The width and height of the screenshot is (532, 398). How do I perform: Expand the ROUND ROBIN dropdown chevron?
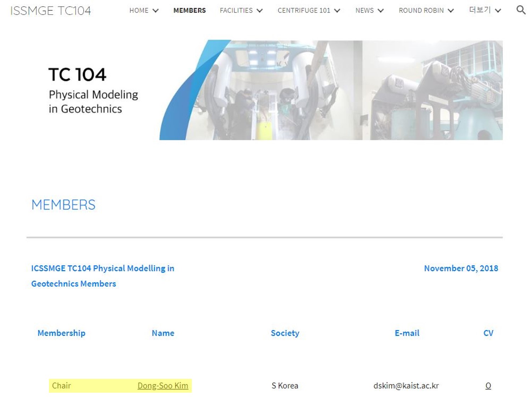pyautogui.click(x=451, y=11)
